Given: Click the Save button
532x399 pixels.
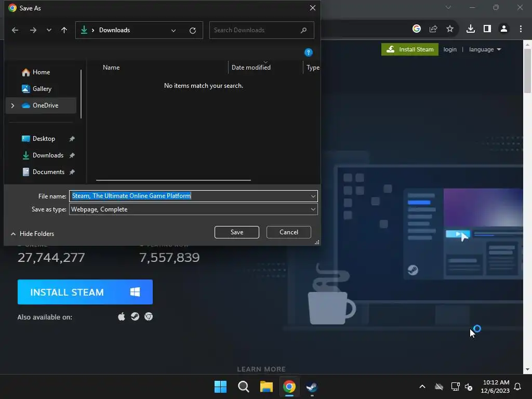Looking at the screenshot, I should pyautogui.click(x=237, y=232).
